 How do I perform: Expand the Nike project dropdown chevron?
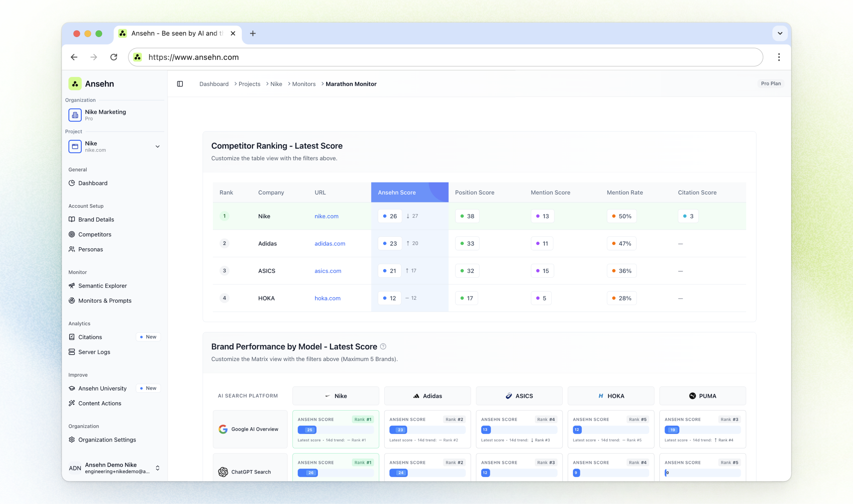coord(157,146)
